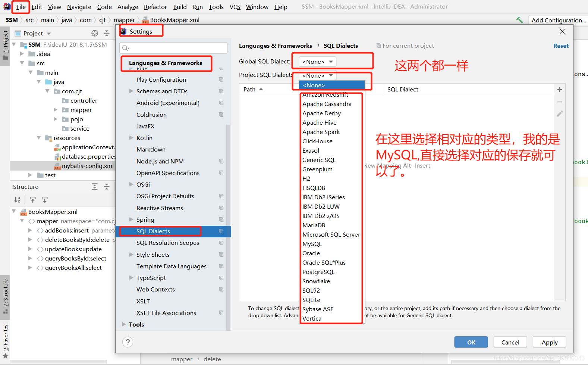Open the settings help question mark
588x365 pixels.
pyautogui.click(x=128, y=342)
